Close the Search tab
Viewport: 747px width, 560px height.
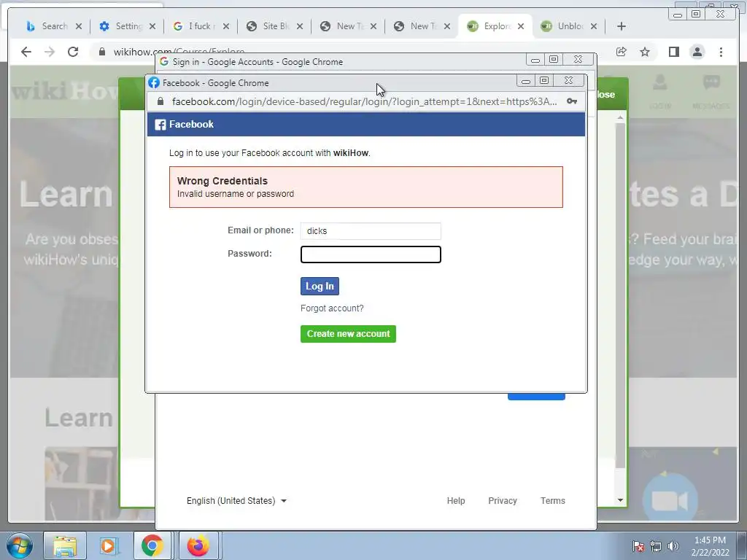(79, 27)
